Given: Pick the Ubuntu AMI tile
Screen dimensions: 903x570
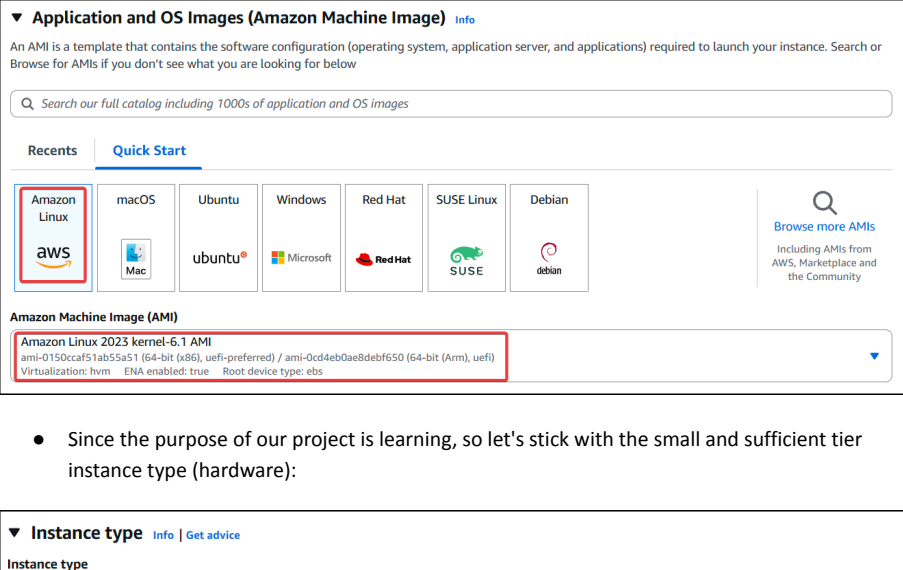Looking at the screenshot, I should pyautogui.click(x=218, y=238).
